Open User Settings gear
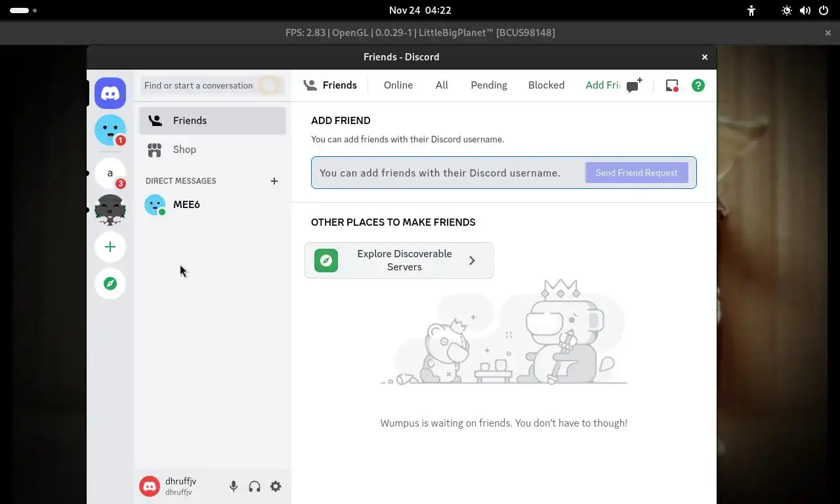840x504 pixels. tap(276, 486)
